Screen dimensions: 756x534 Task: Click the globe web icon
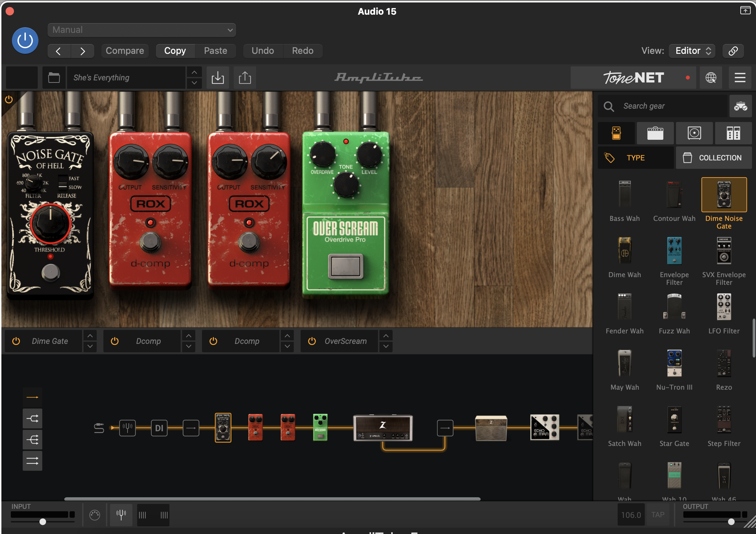coord(711,78)
